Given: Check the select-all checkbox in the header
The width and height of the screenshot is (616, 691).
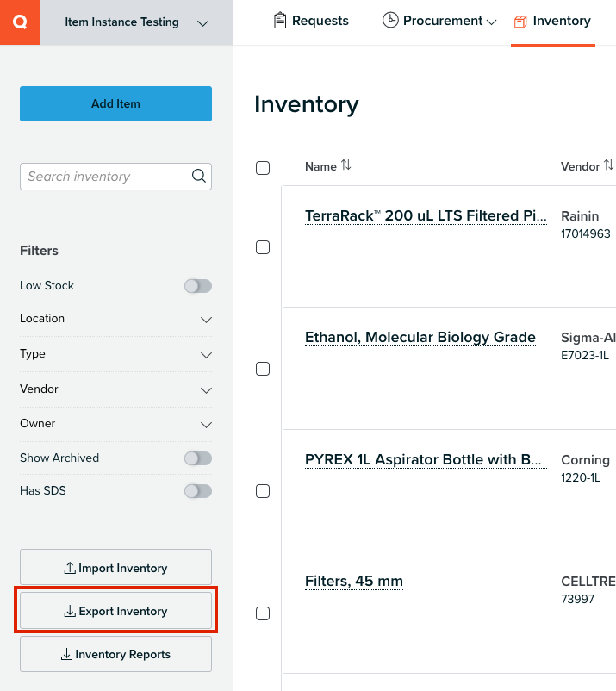Looking at the screenshot, I should 263,168.
